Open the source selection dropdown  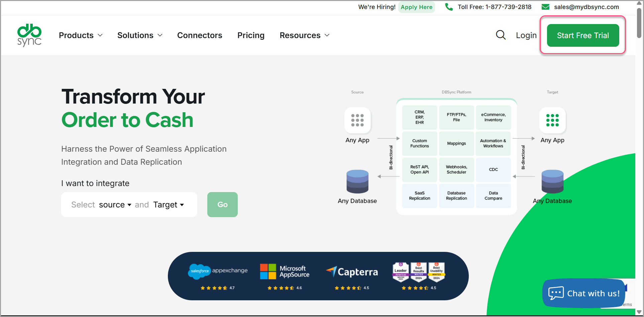(x=115, y=205)
